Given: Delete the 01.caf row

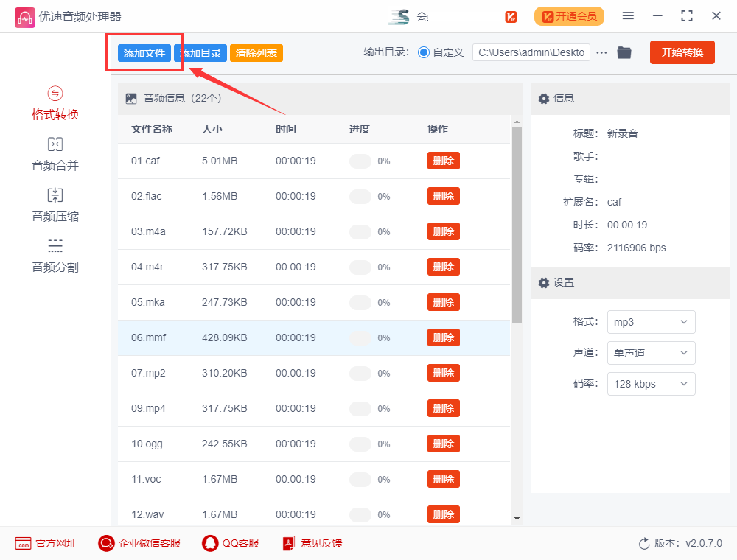Looking at the screenshot, I should [443, 161].
